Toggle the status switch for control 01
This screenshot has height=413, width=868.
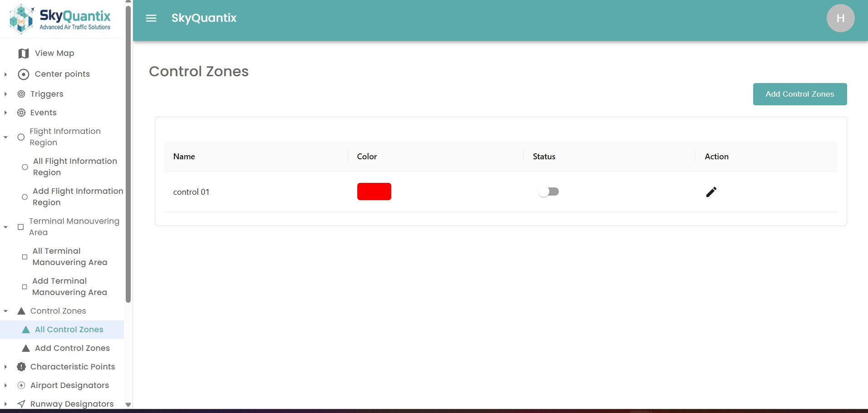pyautogui.click(x=548, y=192)
